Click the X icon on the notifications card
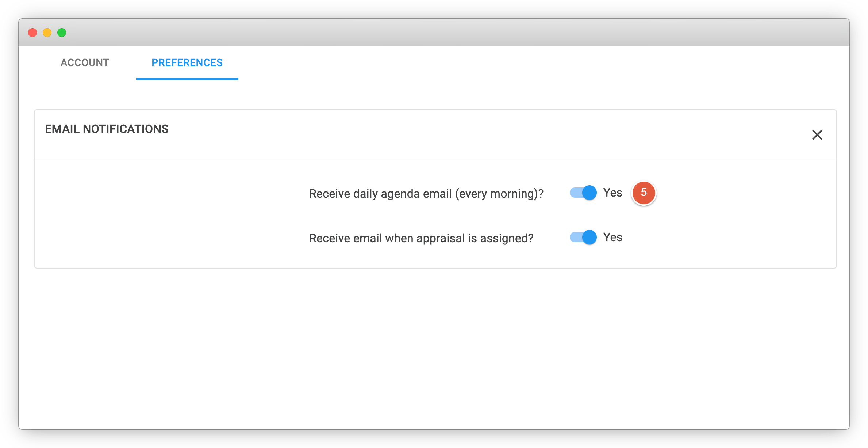 click(x=818, y=135)
